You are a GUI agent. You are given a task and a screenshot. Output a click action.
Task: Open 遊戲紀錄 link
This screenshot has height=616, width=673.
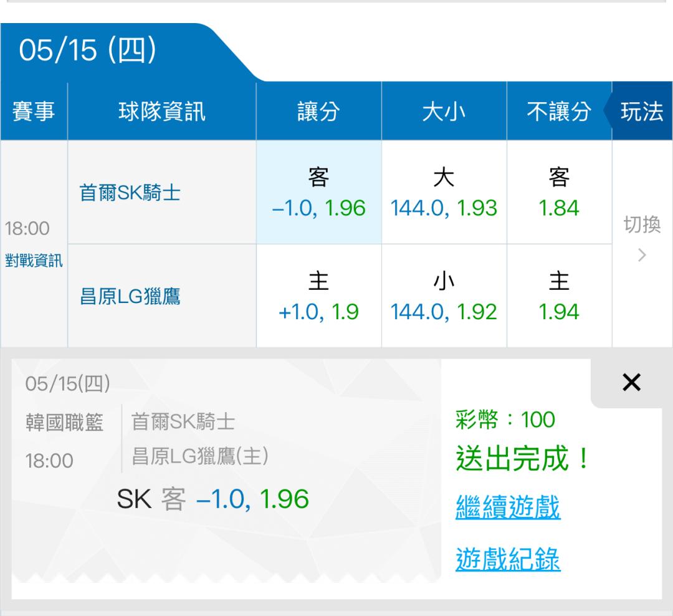coord(508,559)
